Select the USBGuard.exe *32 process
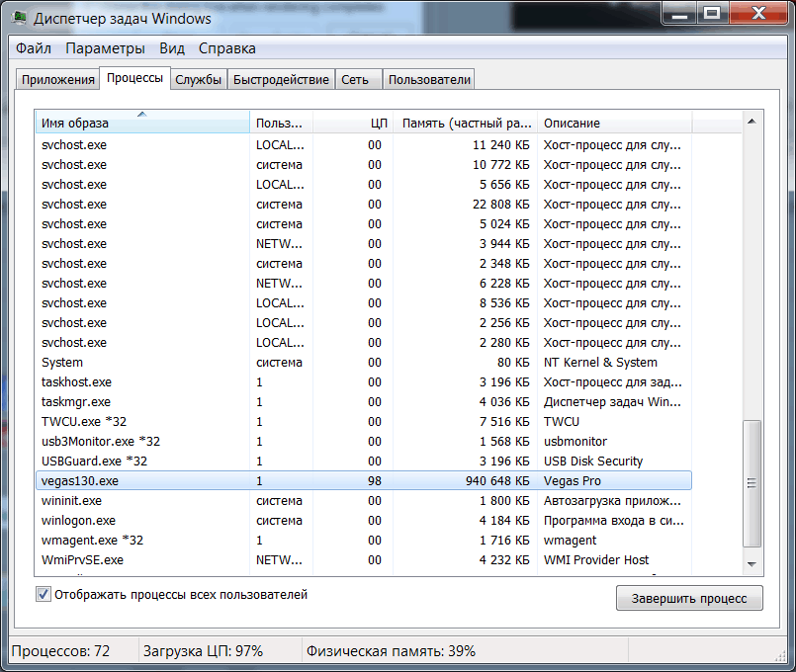This screenshot has height=672, width=796. 364,462
